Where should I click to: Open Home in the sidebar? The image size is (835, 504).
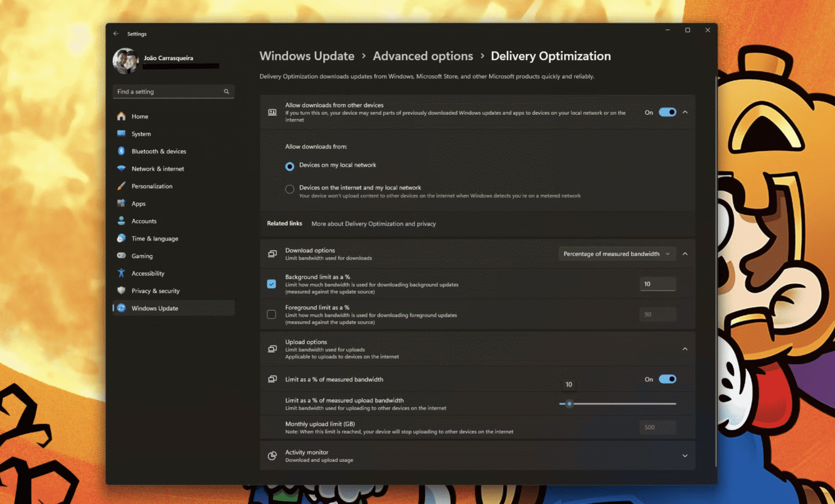pyautogui.click(x=174, y=116)
